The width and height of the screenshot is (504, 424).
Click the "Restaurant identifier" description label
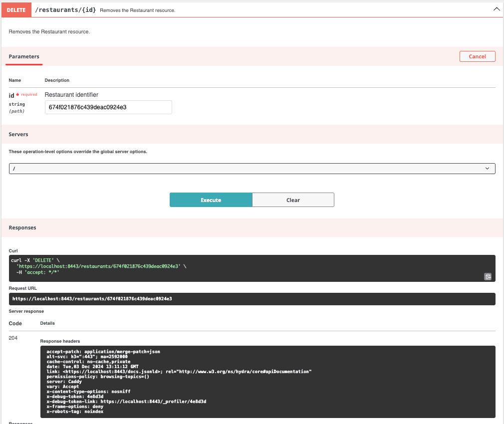click(x=71, y=95)
